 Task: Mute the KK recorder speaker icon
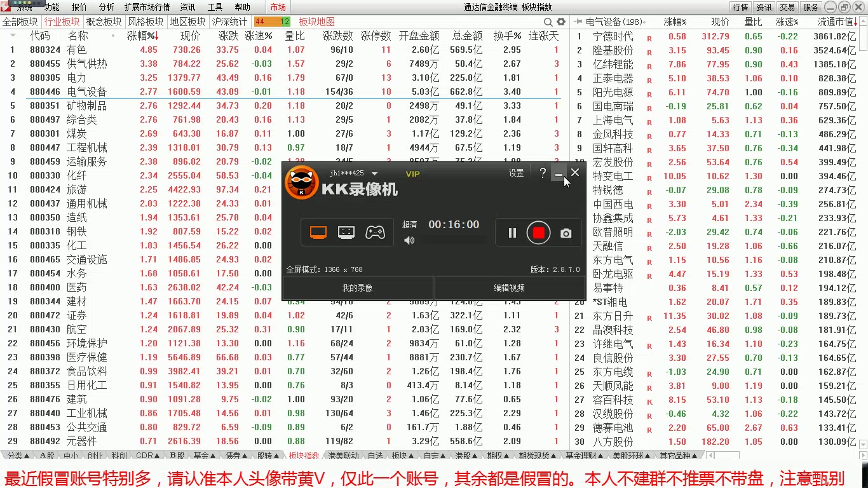coord(409,240)
